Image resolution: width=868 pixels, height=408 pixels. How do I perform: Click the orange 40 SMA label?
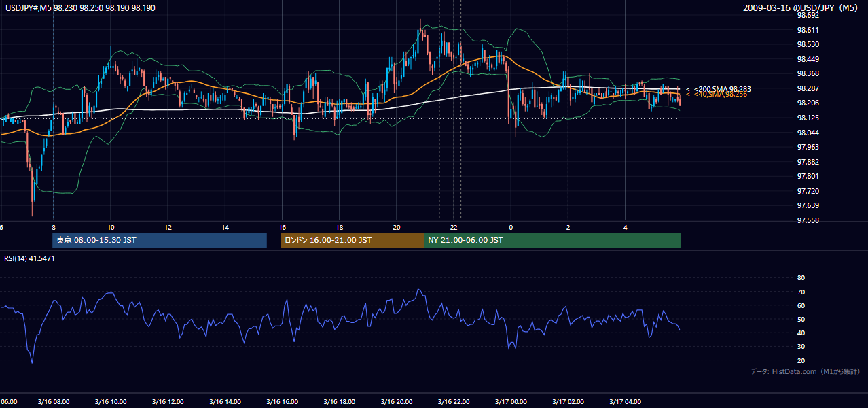click(x=716, y=95)
